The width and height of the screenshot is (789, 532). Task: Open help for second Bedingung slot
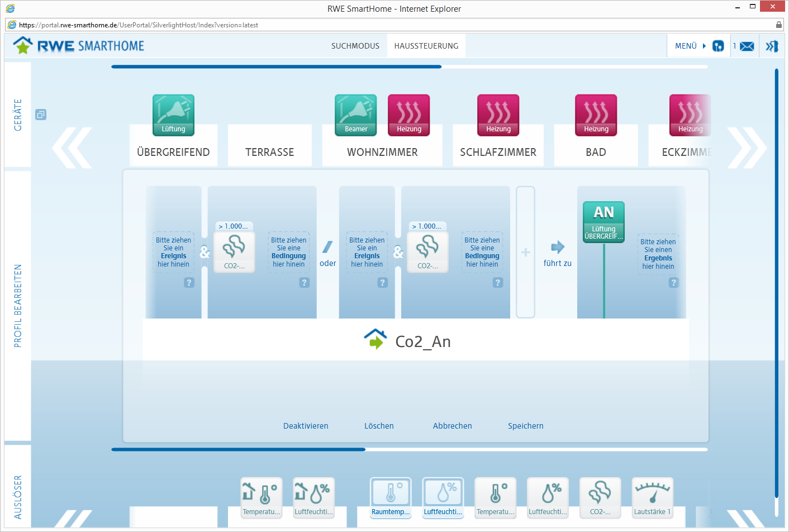[497, 283]
